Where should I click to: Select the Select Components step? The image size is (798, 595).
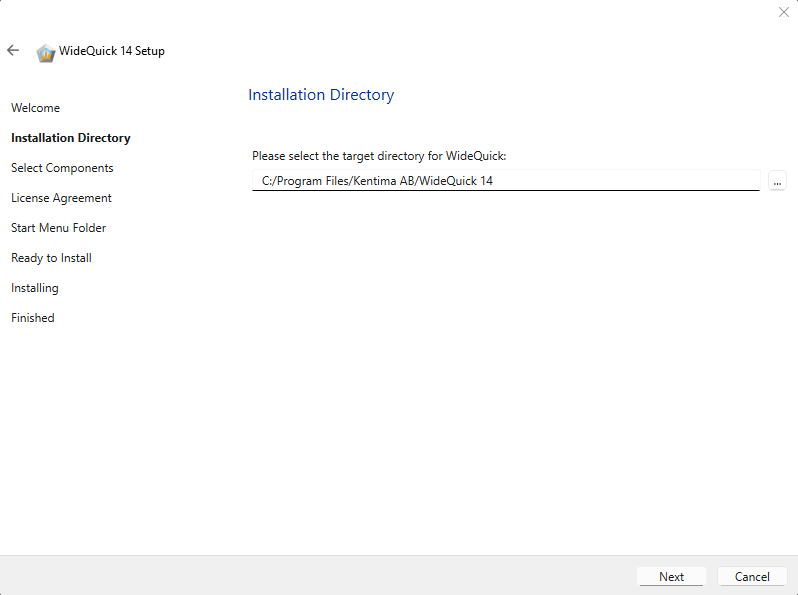click(62, 168)
